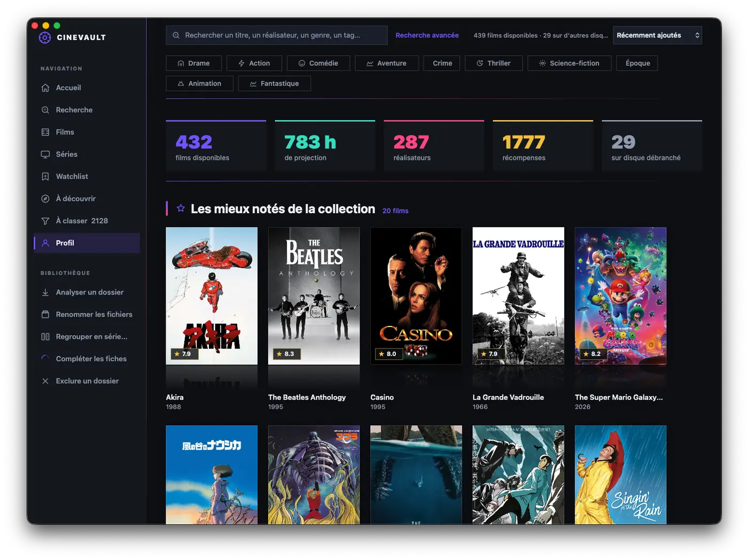Viewport: 748px width, 560px height.
Task: Enable the Thriller genre filter
Action: tap(494, 63)
